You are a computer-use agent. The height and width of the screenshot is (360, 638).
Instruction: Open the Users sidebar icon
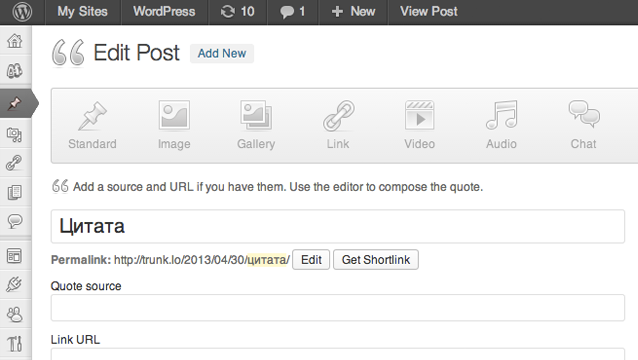(15, 314)
